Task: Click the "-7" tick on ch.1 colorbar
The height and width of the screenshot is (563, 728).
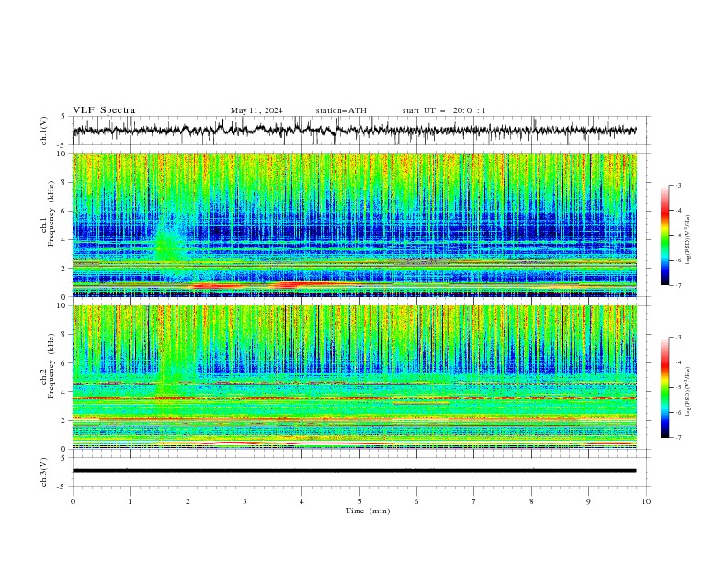Action: pyautogui.click(x=678, y=285)
